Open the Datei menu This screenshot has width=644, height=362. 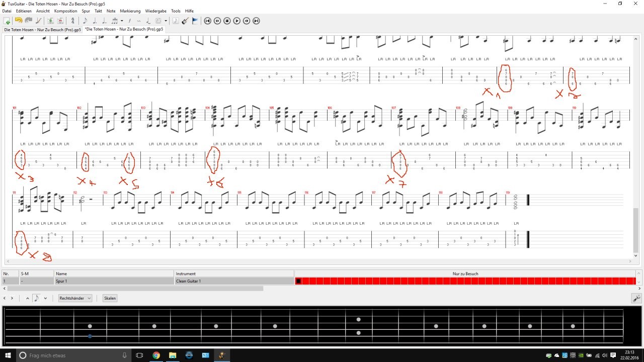7,11
